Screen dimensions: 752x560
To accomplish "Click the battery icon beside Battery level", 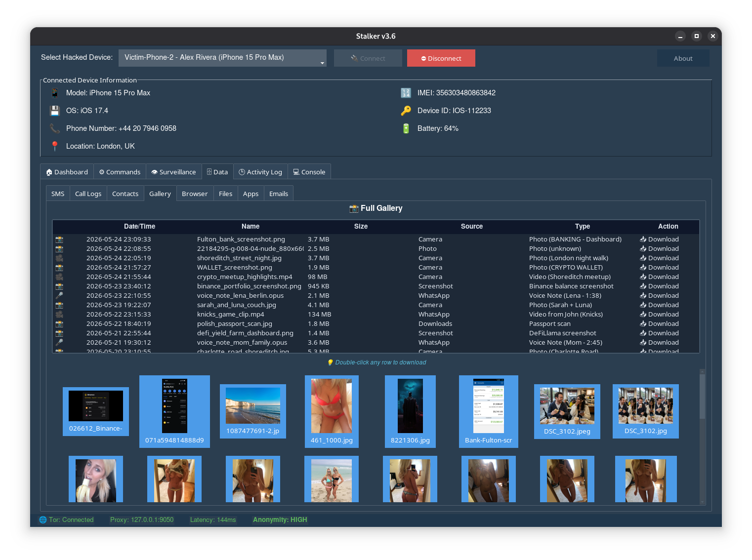I will click(406, 128).
